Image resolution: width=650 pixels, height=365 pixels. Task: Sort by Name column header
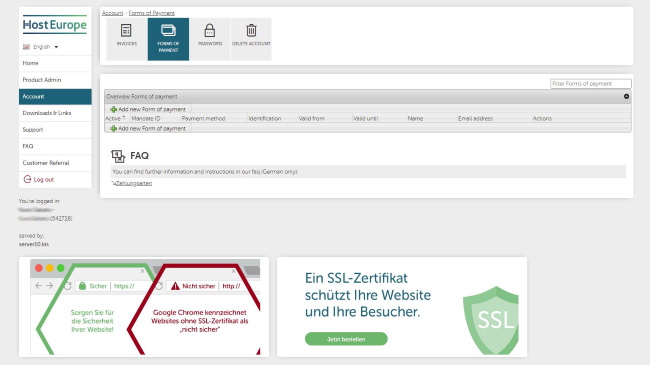click(415, 118)
